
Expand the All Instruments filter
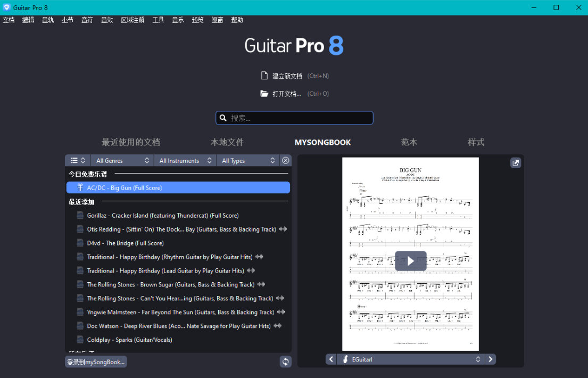point(185,161)
